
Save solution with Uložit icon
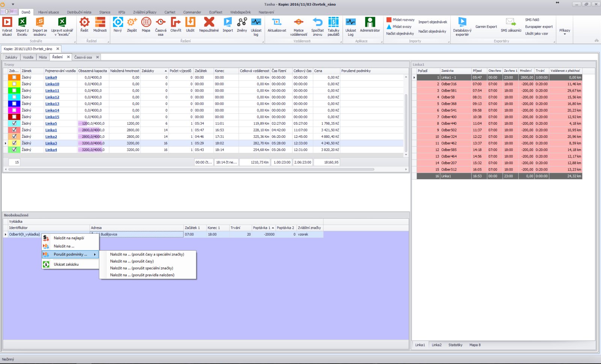[190, 22]
